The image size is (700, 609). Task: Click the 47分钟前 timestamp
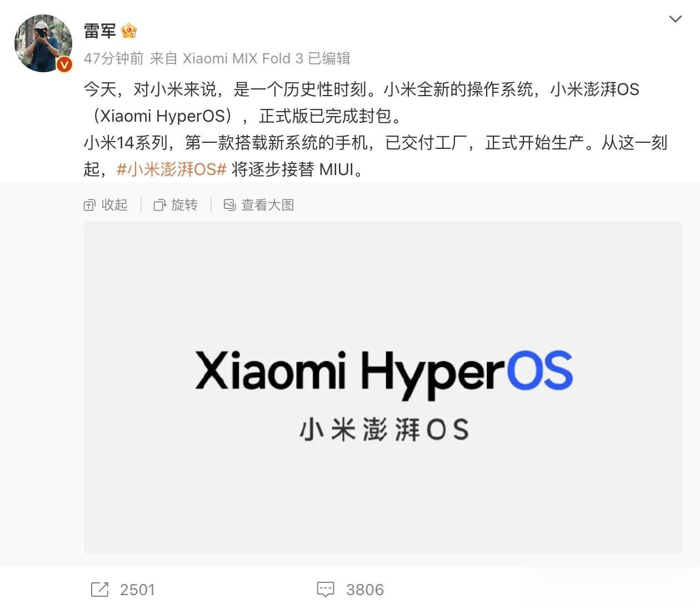(114, 58)
